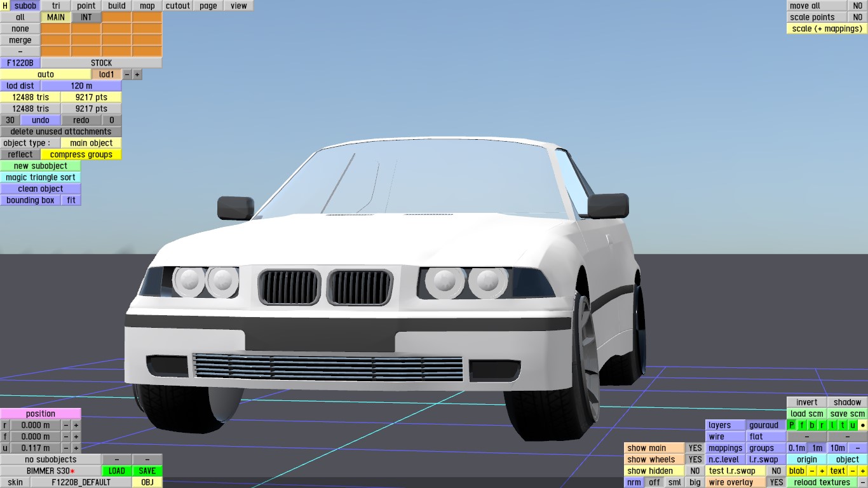Create a new subobject

[41, 166]
